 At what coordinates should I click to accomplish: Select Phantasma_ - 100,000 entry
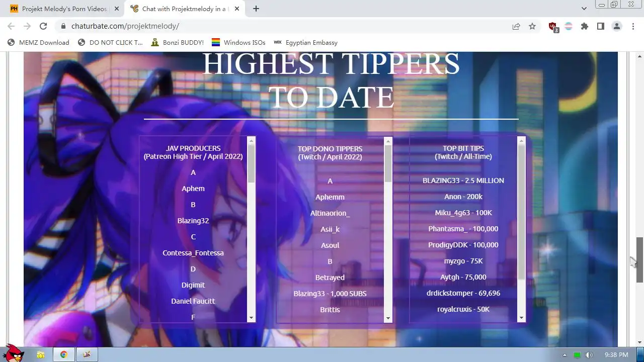coord(463,229)
